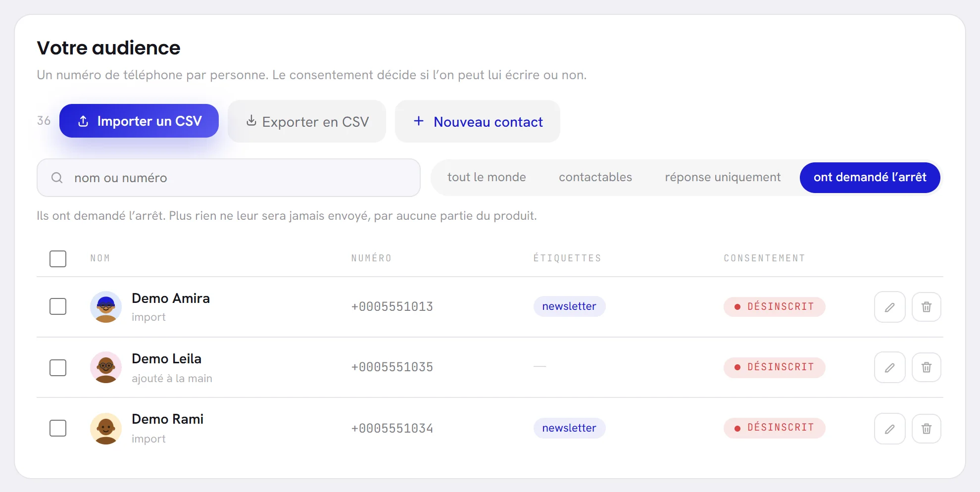
Task: Tick the select-all checkbox in the header
Action: pos(58,259)
